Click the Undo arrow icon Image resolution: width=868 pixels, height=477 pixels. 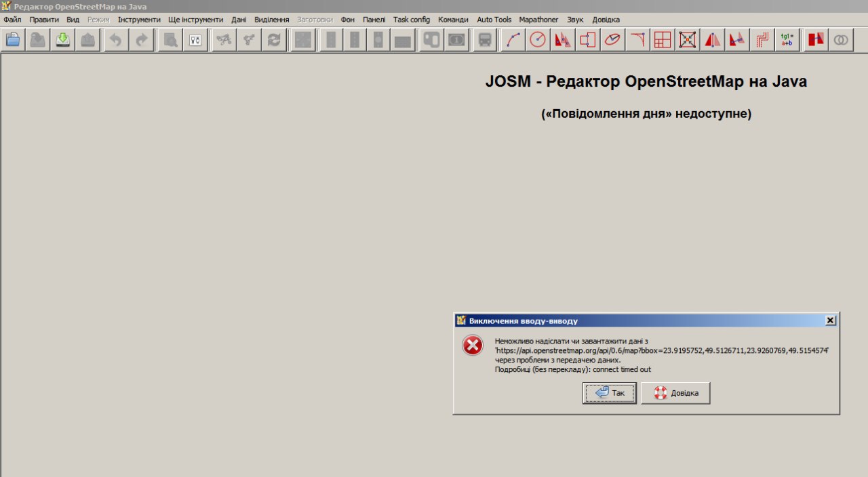coord(116,40)
